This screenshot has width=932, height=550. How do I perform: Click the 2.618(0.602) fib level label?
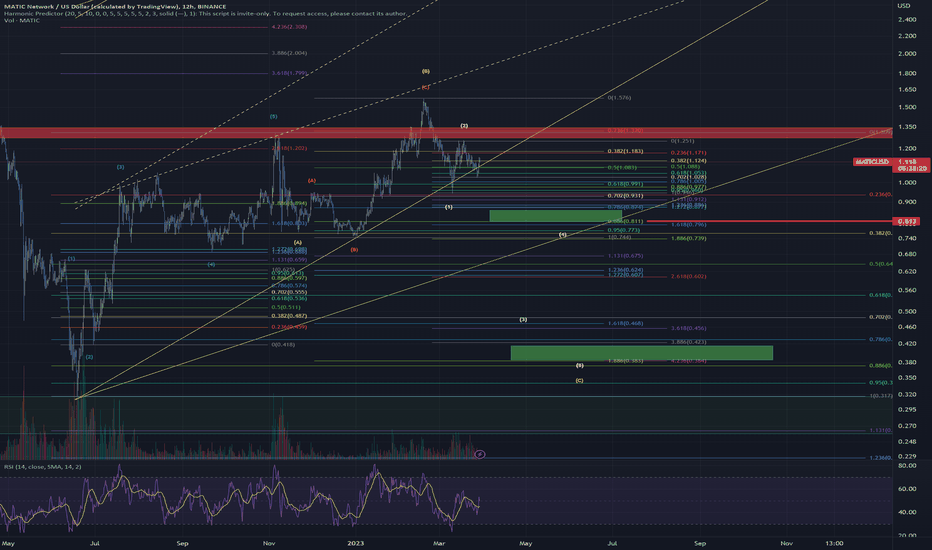[x=688, y=276]
